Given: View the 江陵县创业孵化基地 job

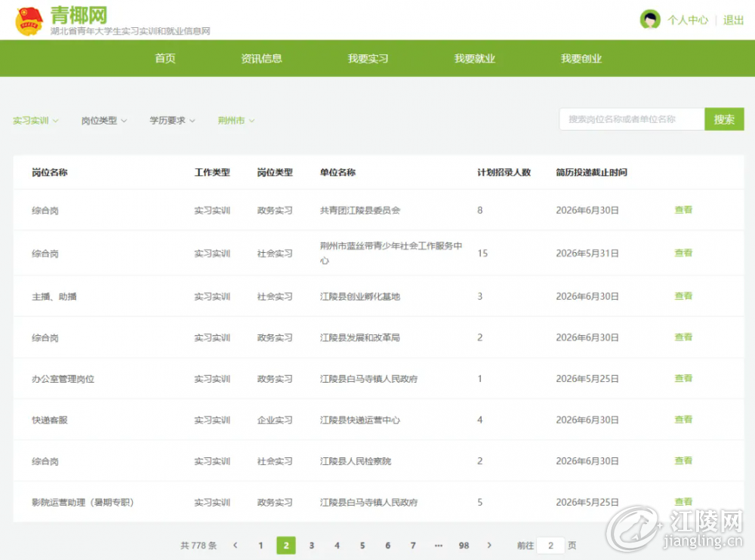Looking at the screenshot, I should tap(683, 296).
